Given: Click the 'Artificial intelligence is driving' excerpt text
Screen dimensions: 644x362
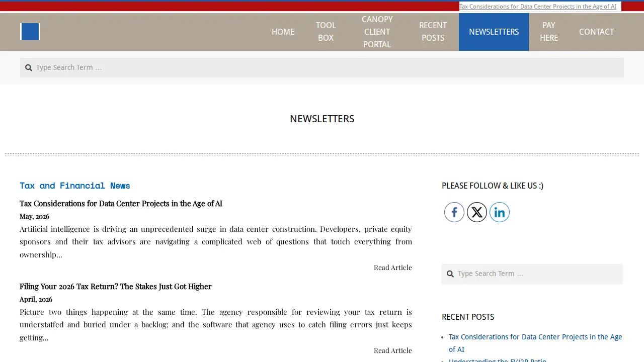Looking at the screenshot, I should click(216, 242).
